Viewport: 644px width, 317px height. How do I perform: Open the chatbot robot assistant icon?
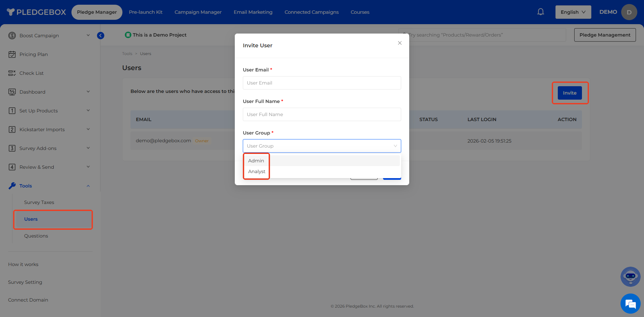[x=630, y=277]
